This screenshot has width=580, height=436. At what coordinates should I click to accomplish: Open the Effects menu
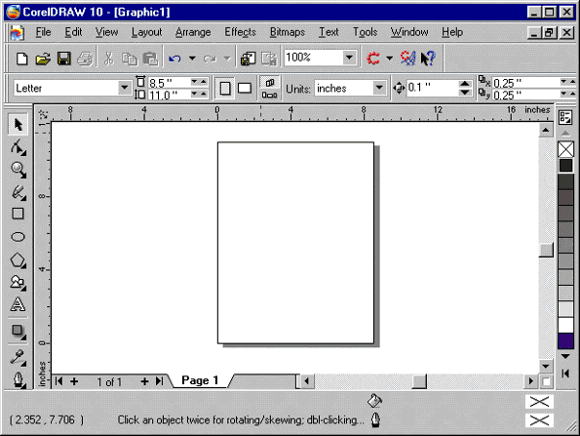point(240,32)
